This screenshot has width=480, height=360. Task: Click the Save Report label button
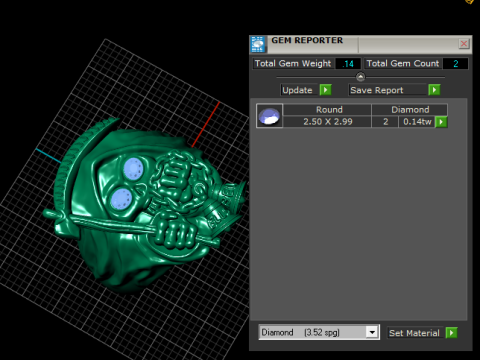pos(387,90)
